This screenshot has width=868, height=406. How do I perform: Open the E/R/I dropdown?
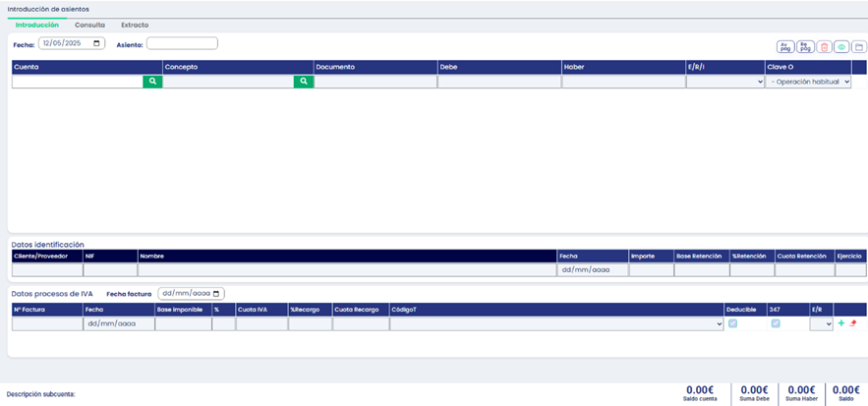tap(724, 83)
